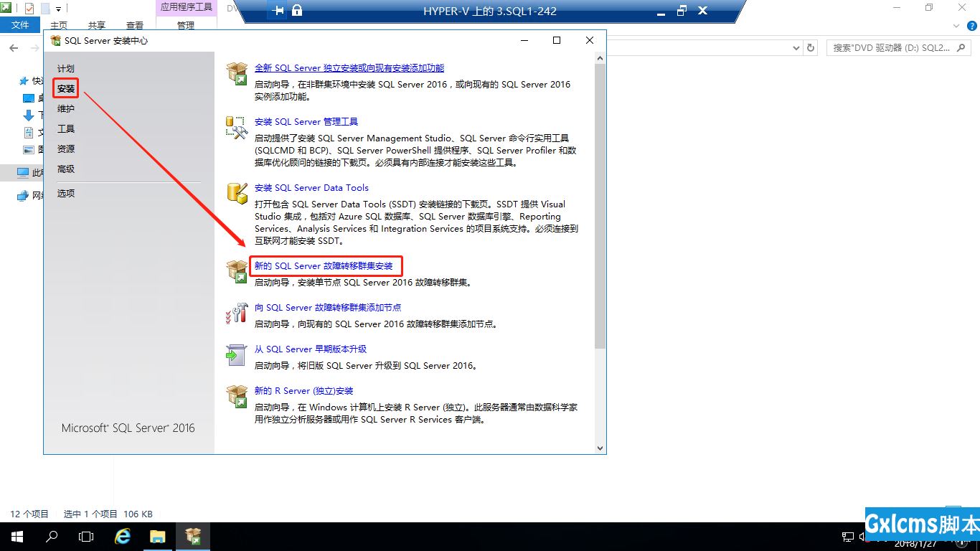Select 计划 in the Installation Center sidebar
Image resolution: width=980 pixels, height=551 pixels.
click(66, 68)
